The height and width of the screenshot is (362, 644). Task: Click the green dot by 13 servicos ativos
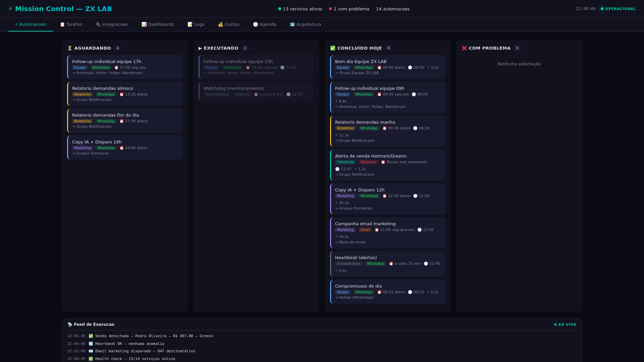(280, 9)
